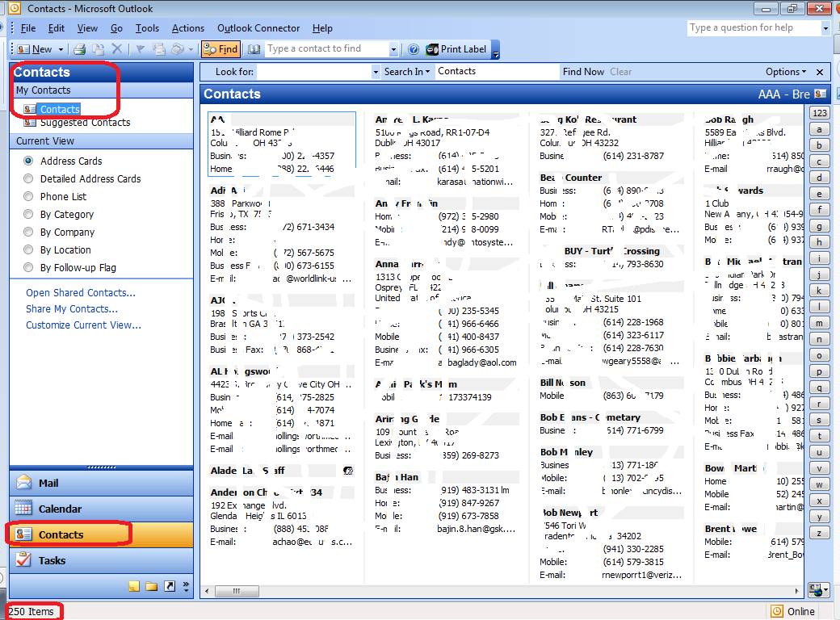The image size is (840, 620).
Task: Click Open Shared Contacts link
Action: click(81, 293)
